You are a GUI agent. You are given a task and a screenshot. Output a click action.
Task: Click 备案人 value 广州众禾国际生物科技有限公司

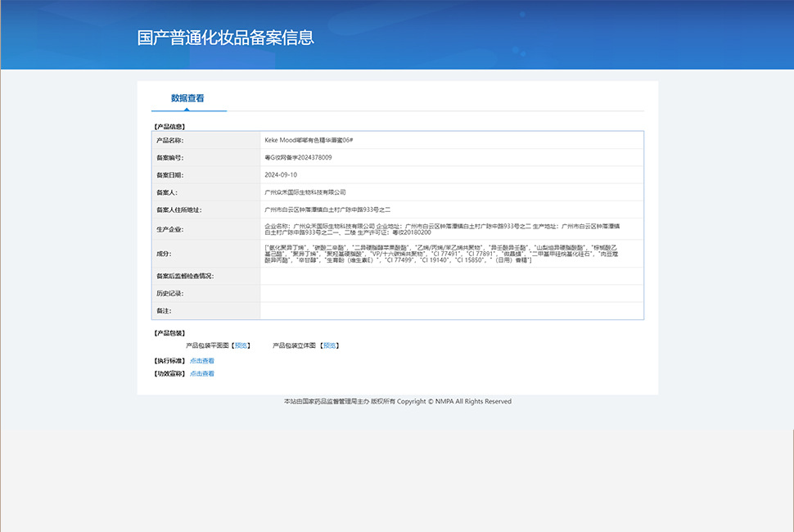click(305, 192)
